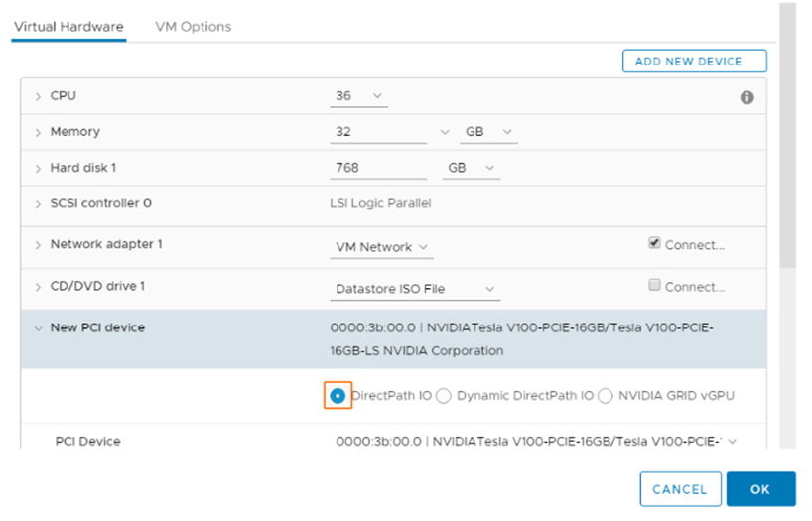
Task: Expand the Network adapter 1 row
Action: tap(38, 244)
